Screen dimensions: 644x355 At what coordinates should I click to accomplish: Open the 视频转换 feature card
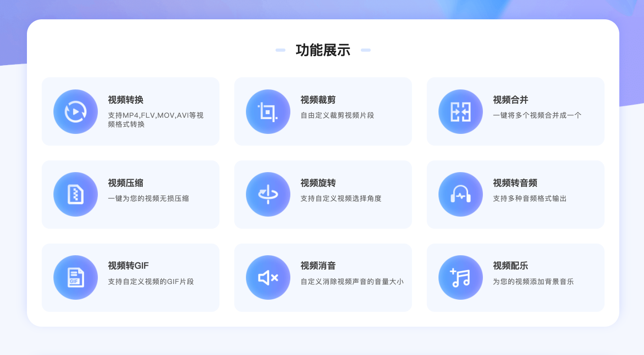coord(130,111)
